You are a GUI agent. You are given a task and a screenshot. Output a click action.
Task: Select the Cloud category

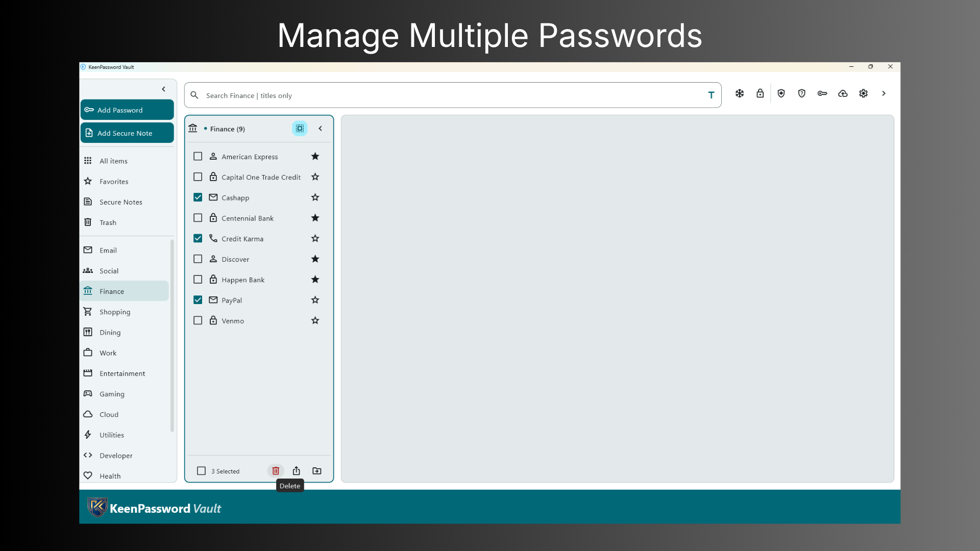[125, 414]
